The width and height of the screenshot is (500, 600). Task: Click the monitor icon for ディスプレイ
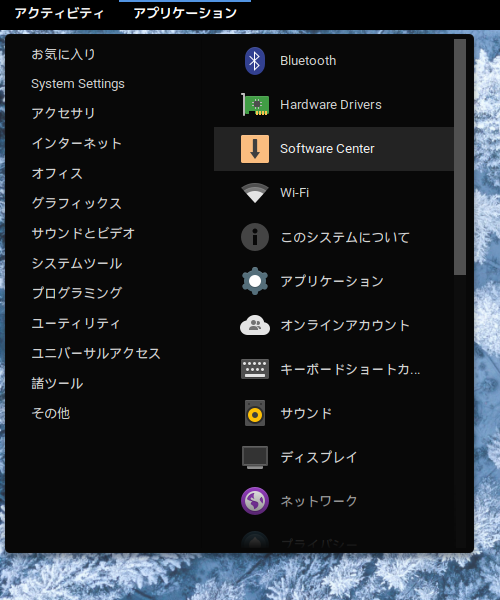click(x=255, y=457)
